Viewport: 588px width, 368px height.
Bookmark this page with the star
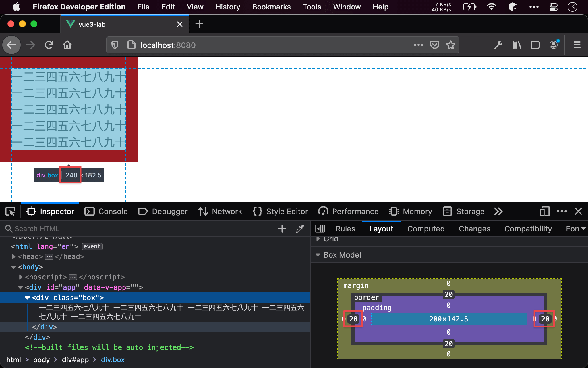pyautogui.click(x=450, y=45)
